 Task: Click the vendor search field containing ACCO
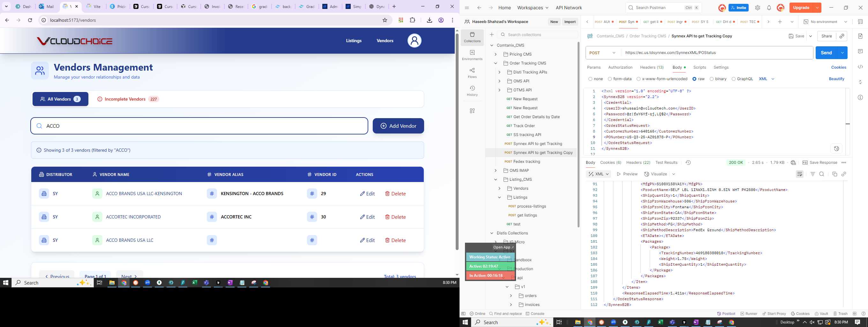(x=199, y=126)
